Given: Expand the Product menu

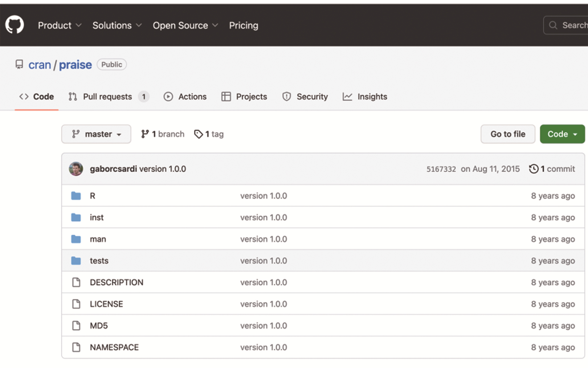Looking at the screenshot, I should (59, 25).
